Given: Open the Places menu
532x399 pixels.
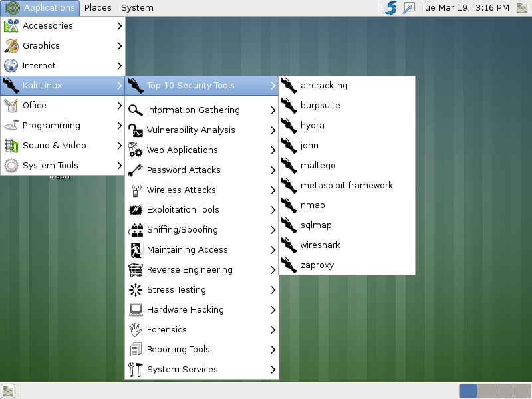Looking at the screenshot, I should point(98,8).
